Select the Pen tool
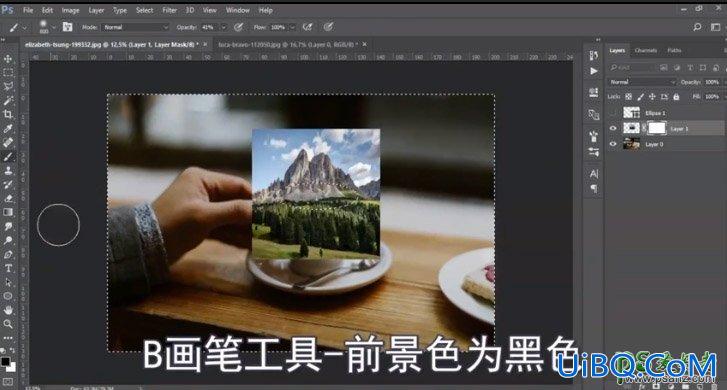The height and width of the screenshot is (390, 727). pyautogui.click(x=8, y=255)
